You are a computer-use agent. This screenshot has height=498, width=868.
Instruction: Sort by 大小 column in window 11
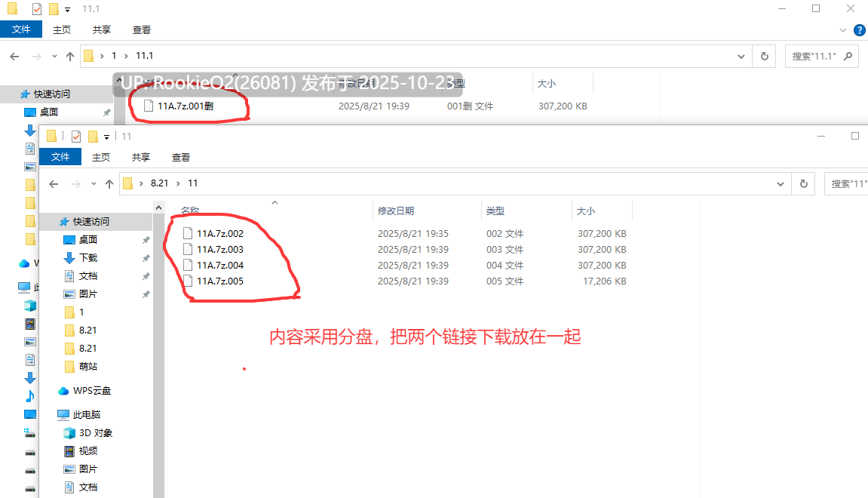586,211
